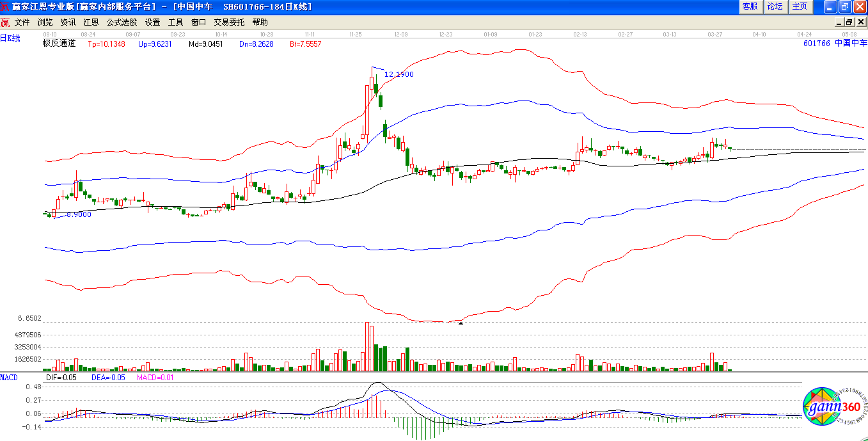Click the Tp=10.1348 value
Screen dimensions: 868x441
click(x=106, y=44)
